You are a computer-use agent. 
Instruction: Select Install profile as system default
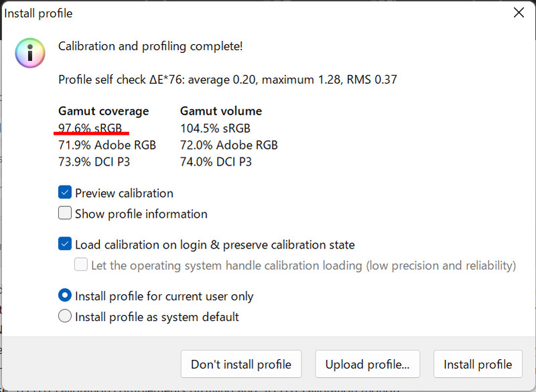(64, 316)
